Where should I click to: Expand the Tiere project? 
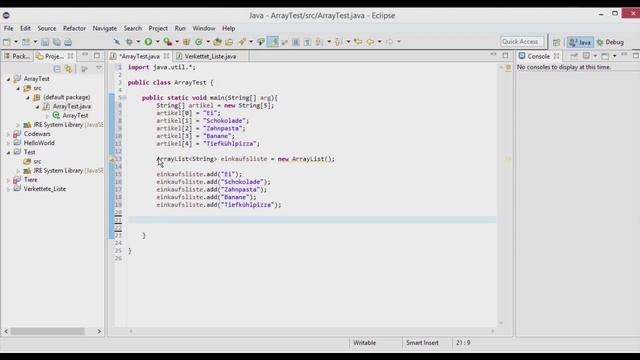click(x=8, y=180)
